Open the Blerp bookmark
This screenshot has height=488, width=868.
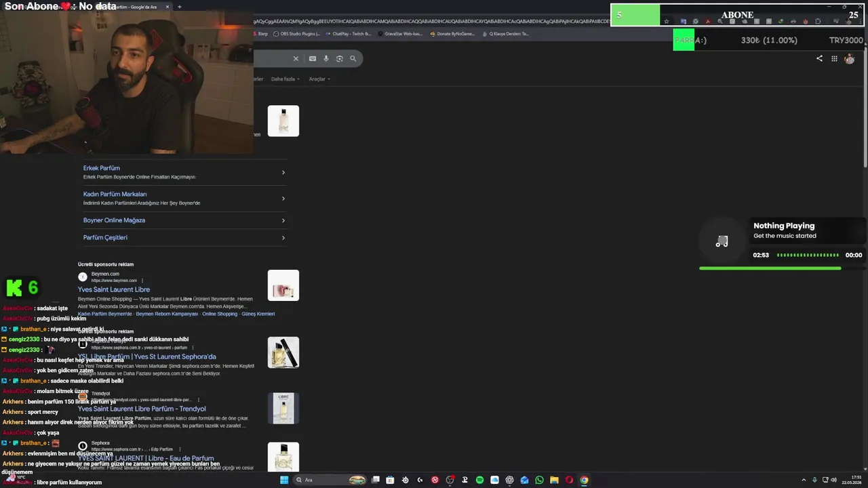(261, 33)
